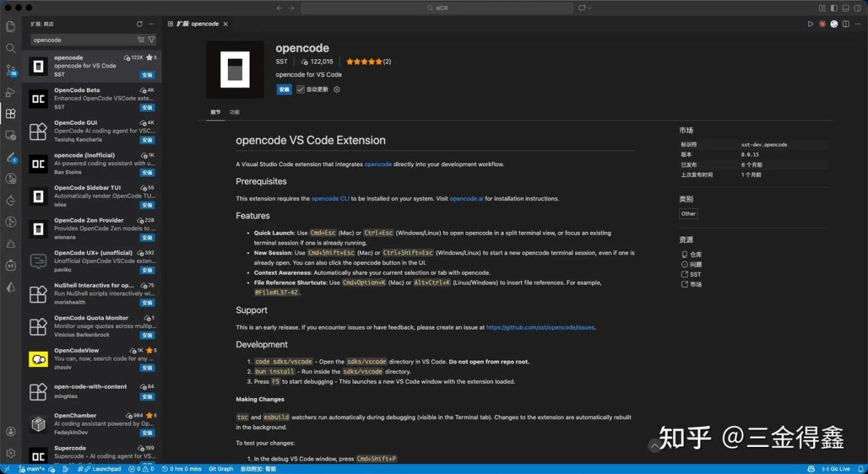868x474 pixels.
Task: Expand the editor more actions ellipsis
Action: 856,24
